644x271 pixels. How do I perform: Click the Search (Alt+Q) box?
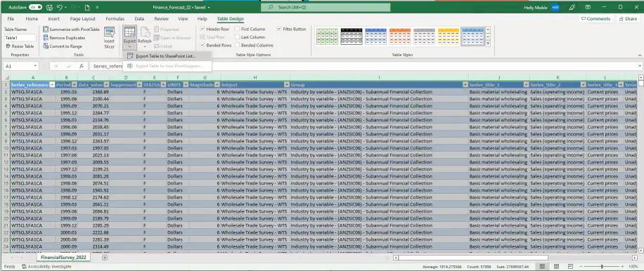[326, 8]
